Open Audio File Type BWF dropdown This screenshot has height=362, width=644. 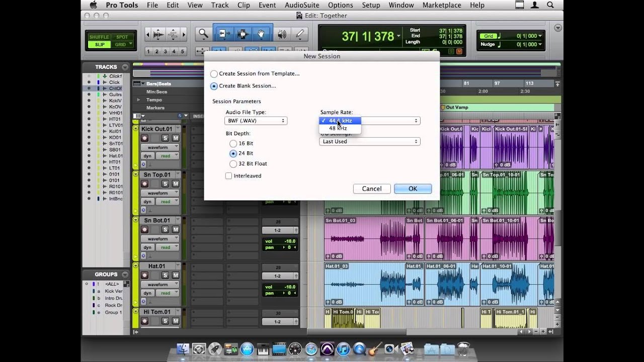pos(256,121)
